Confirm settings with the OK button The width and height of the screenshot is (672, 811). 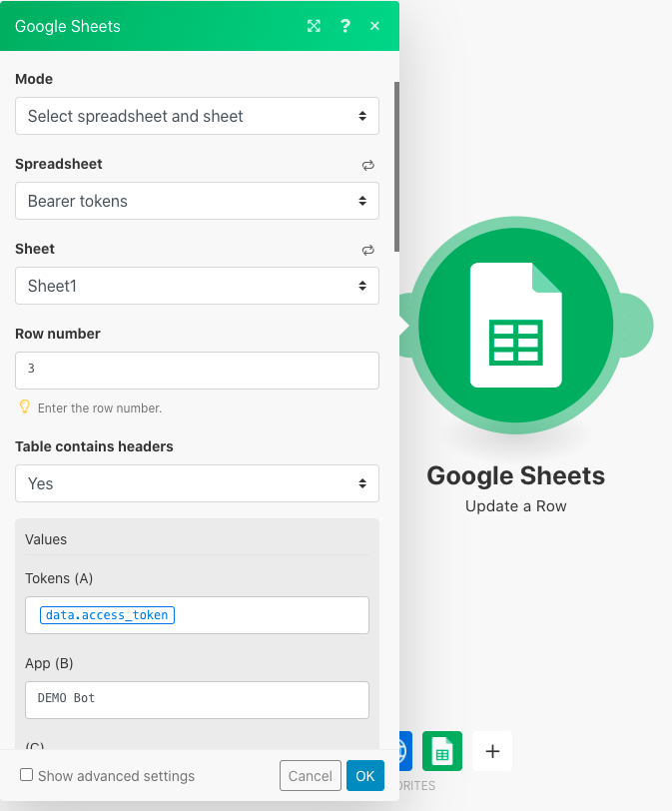pyautogui.click(x=364, y=775)
